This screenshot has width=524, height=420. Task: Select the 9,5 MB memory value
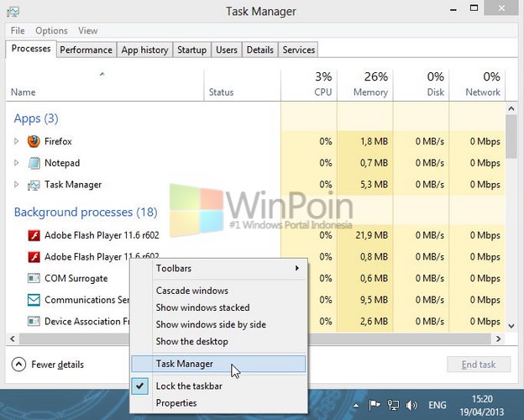tap(374, 300)
